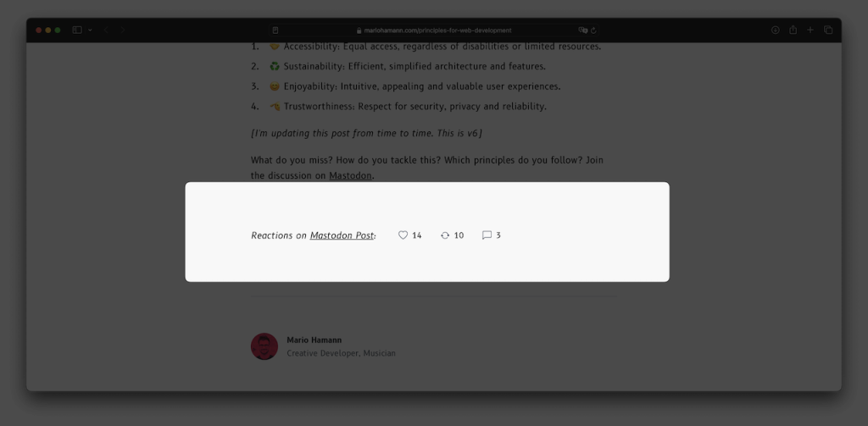
Task: Select the boosts count 10
Action: click(459, 235)
